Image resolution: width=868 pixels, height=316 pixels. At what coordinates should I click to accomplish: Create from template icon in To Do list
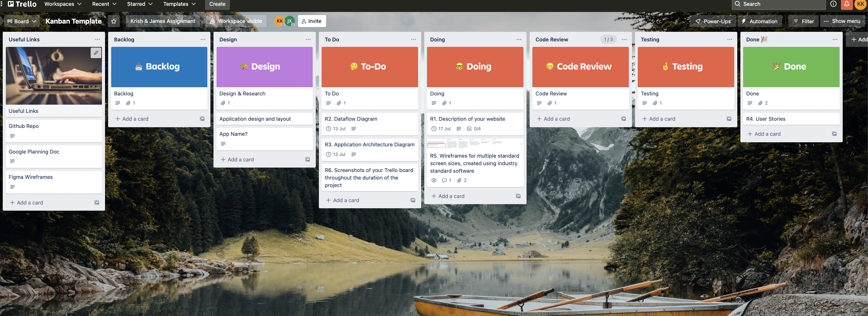point(413,200)
